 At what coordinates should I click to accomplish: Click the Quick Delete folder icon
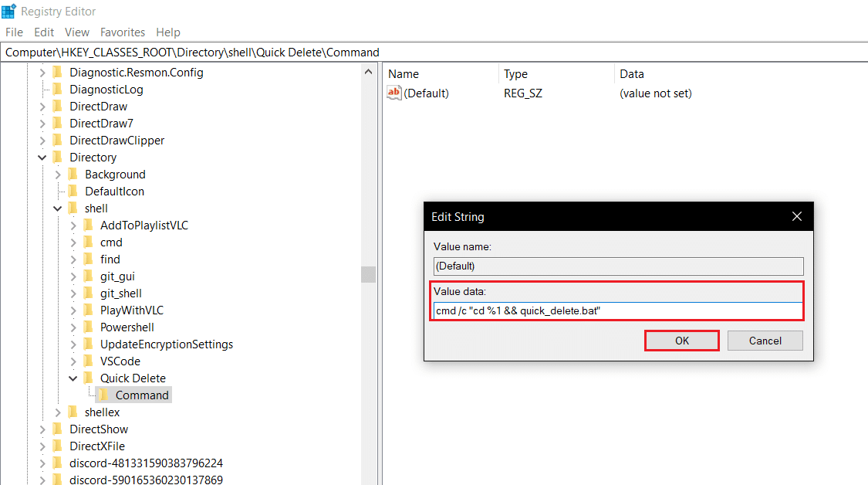89,378
